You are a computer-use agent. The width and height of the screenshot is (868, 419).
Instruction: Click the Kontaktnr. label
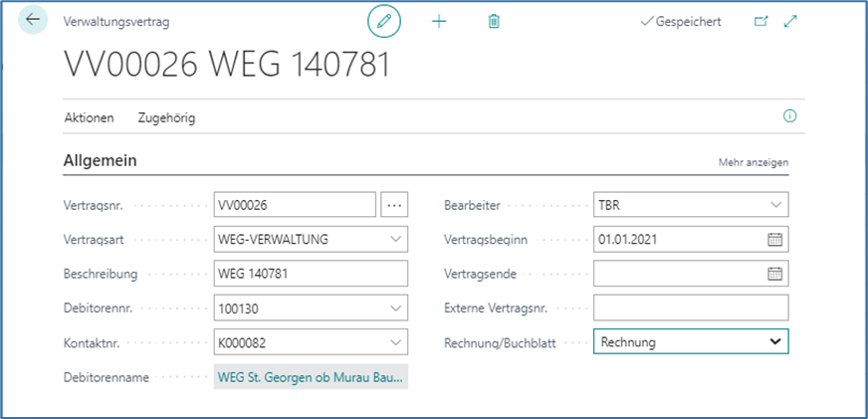point(93,342)
